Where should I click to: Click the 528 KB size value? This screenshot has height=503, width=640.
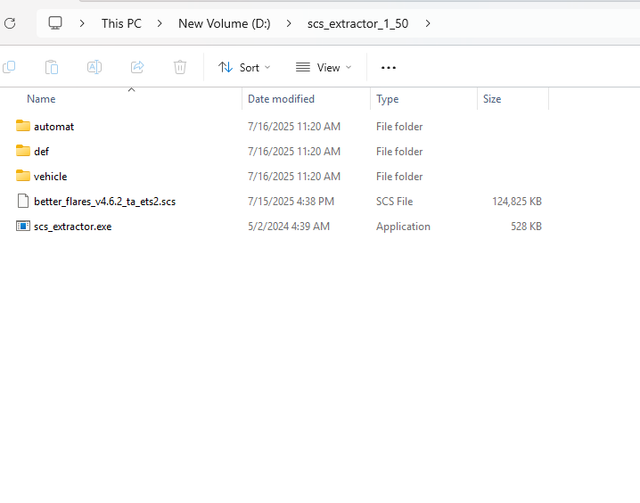tap(526, 227)
